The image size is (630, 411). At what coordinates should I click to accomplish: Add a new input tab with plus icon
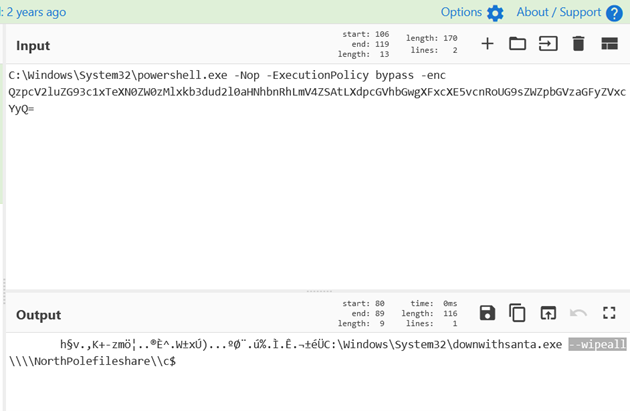click(x=487, y=44)
